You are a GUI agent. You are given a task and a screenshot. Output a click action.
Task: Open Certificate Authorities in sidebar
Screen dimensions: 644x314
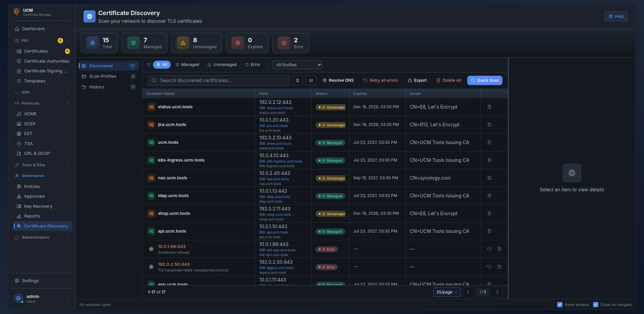43,61
